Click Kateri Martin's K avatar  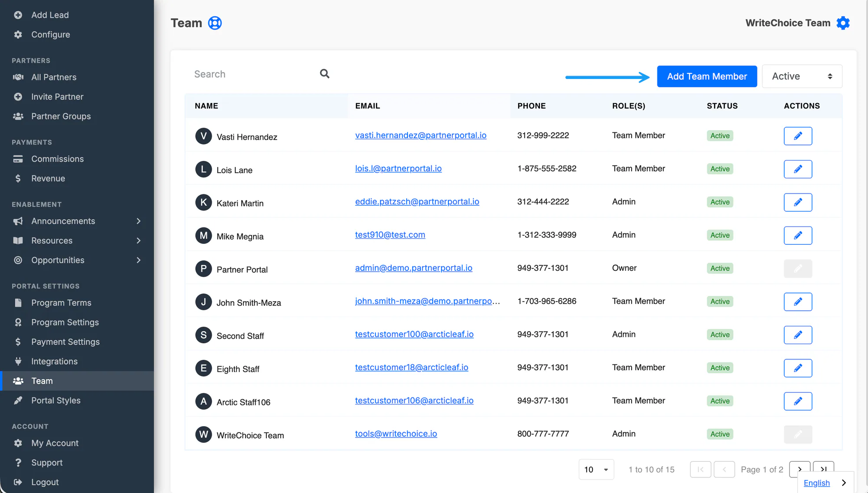click(204, 202)
